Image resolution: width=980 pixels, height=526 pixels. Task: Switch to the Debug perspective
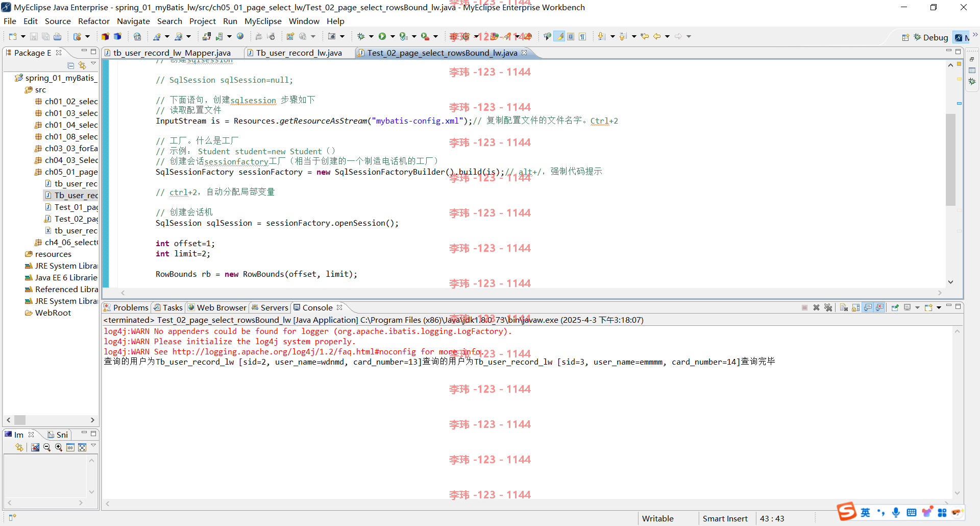[930, 37]
